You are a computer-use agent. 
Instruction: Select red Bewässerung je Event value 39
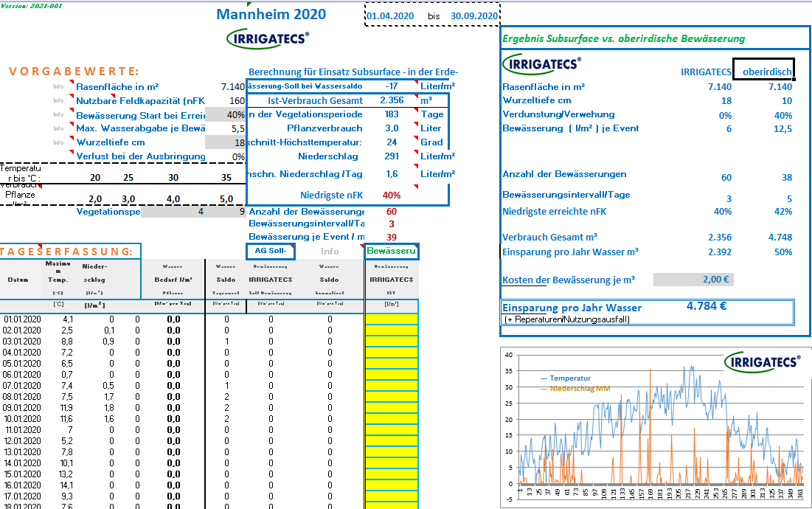click(x=392, y=237)
